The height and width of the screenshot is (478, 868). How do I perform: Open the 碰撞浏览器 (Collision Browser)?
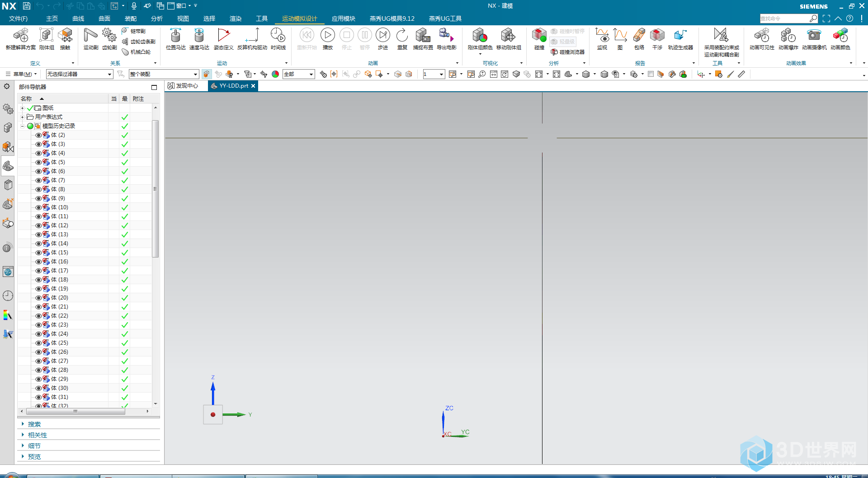coord(568,52)
